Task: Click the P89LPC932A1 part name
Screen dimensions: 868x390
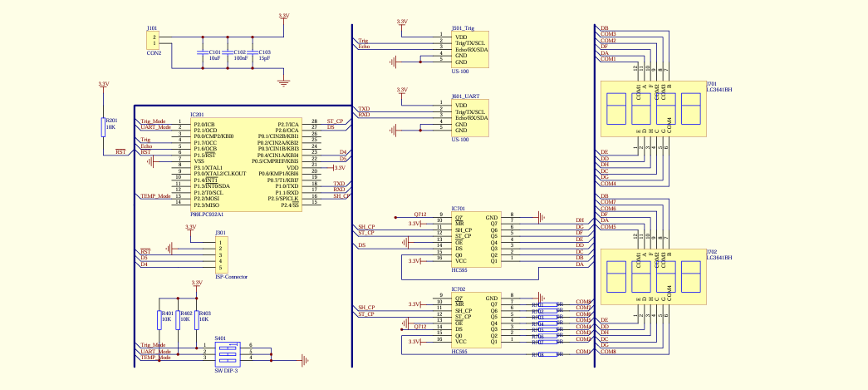Action: pyautogui.click(x=207, y=214)
